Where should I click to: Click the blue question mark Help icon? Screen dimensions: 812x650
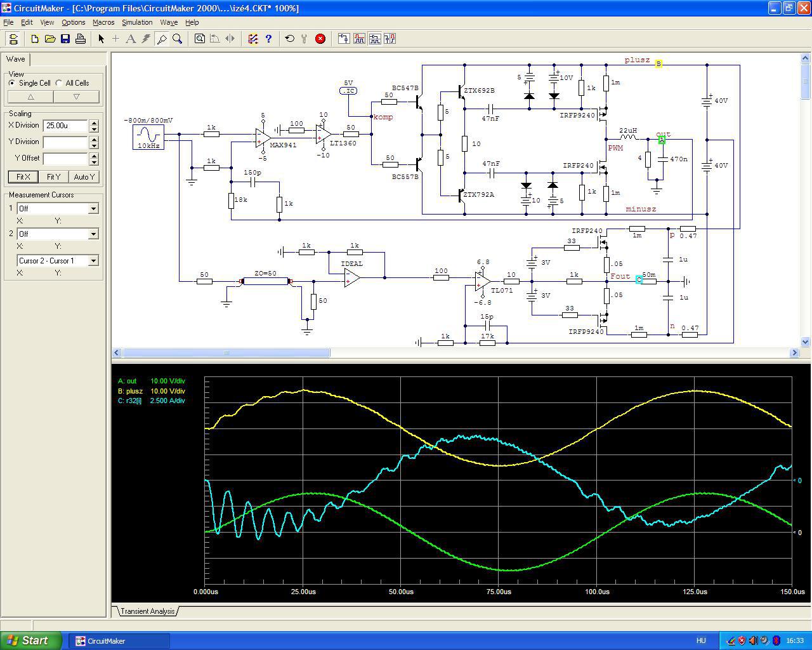pyautogui.click(x=268, y=39)
